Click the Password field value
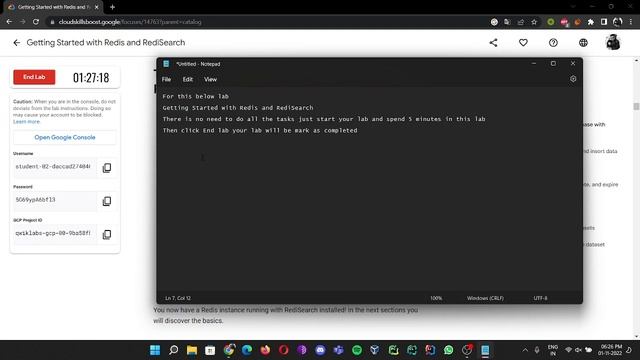The width and height of the screenshot is (640, 360). pos(55,200)
